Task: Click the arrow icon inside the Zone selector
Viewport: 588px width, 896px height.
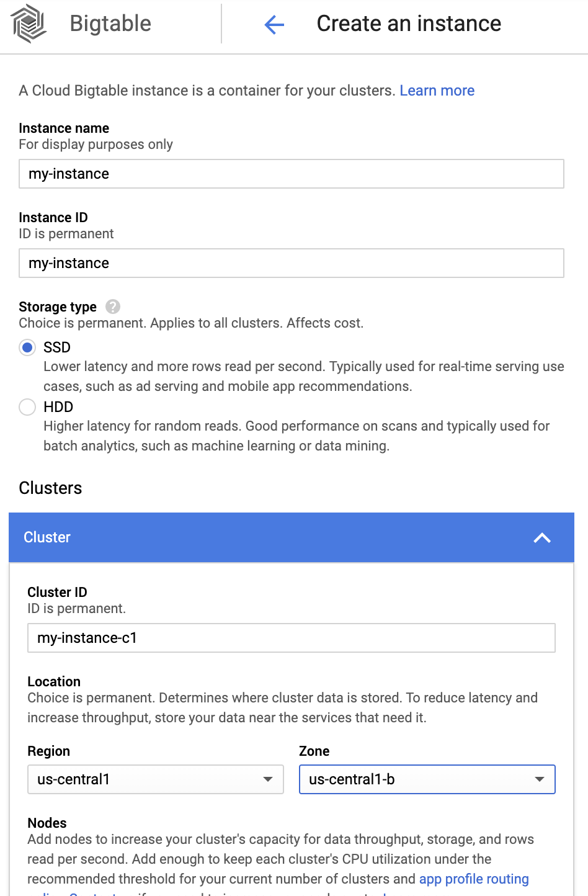Action: [539, 779]
